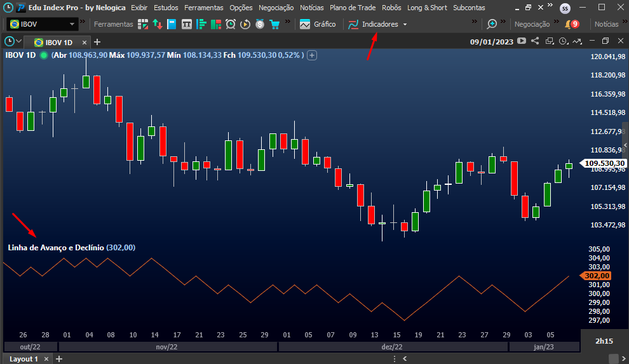The image size is (629, 364).
Task: Click the share icon in chart header
Action: pyautogui.click(x=535, y=41)
